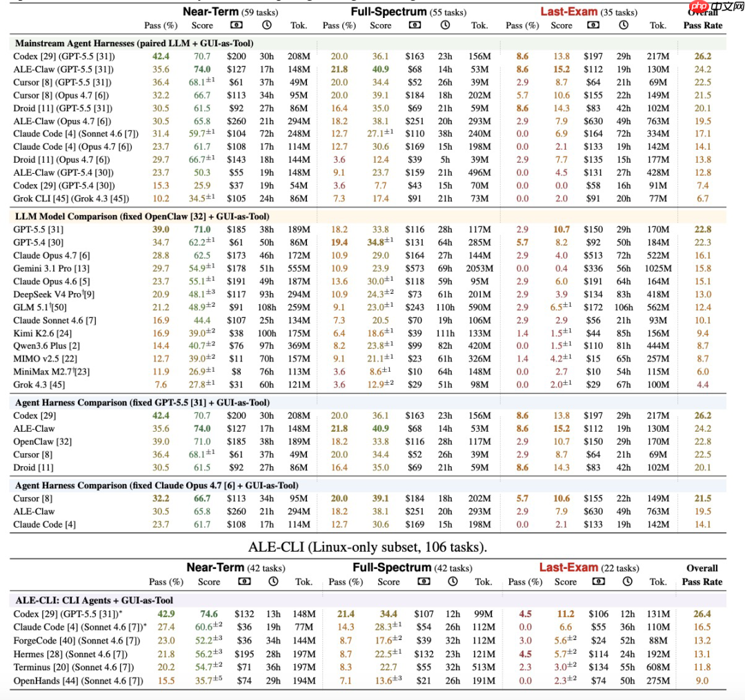This screenshot has height=700, width=745.
Task: Select the ALE-CLI: CLI Agents section header
Action: [94, 600]
